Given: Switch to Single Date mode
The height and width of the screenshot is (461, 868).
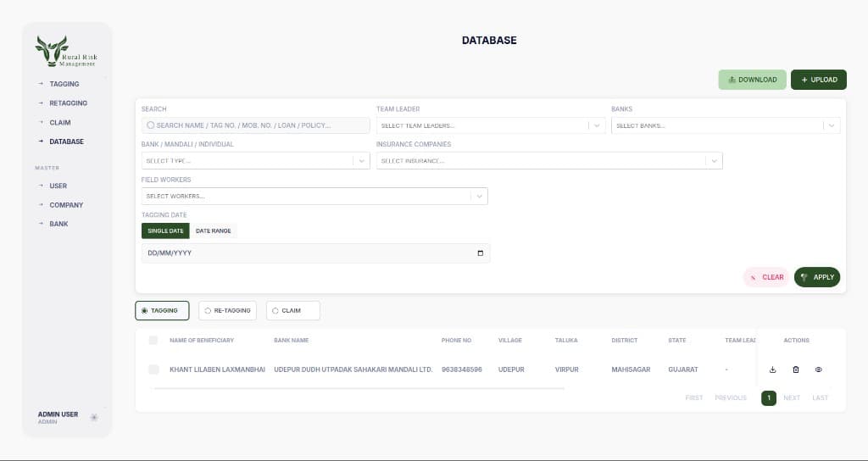Looking at the screenshot, I should [x=165, y=230].
